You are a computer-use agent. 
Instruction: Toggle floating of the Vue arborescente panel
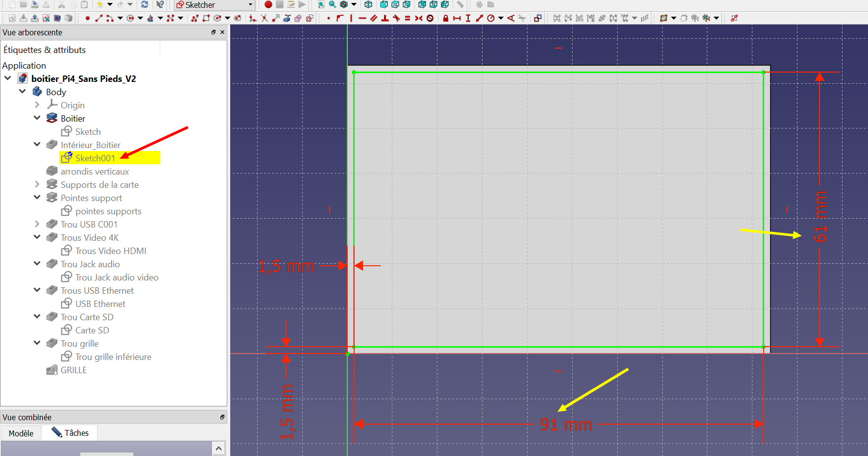(x=214, y=32)
